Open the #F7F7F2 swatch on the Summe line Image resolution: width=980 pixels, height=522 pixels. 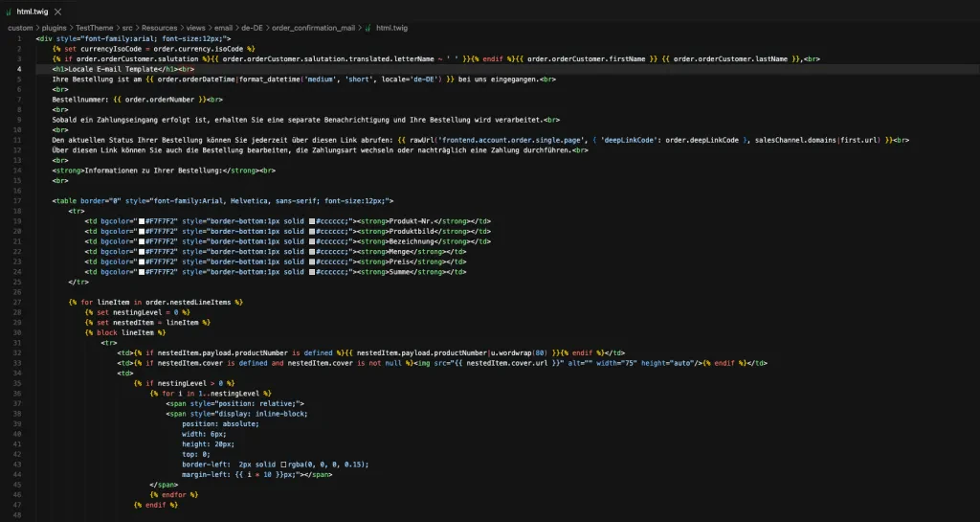pos(142,272)
